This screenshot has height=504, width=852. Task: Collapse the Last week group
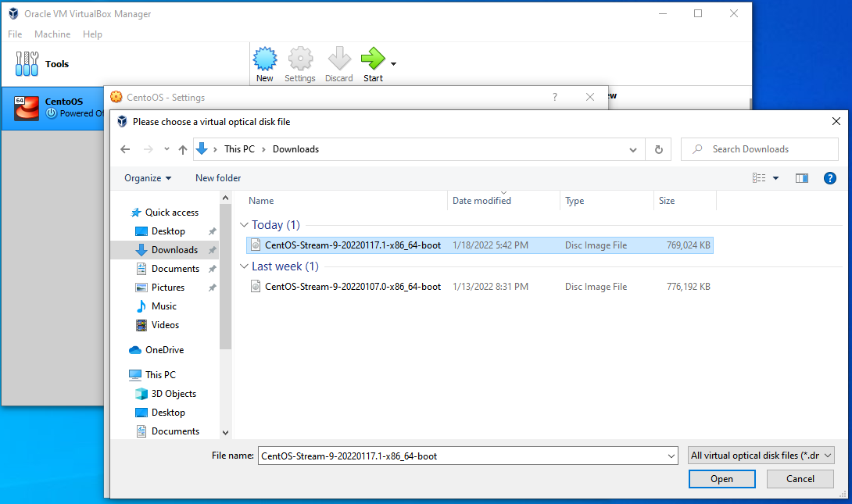pos(245,266)
